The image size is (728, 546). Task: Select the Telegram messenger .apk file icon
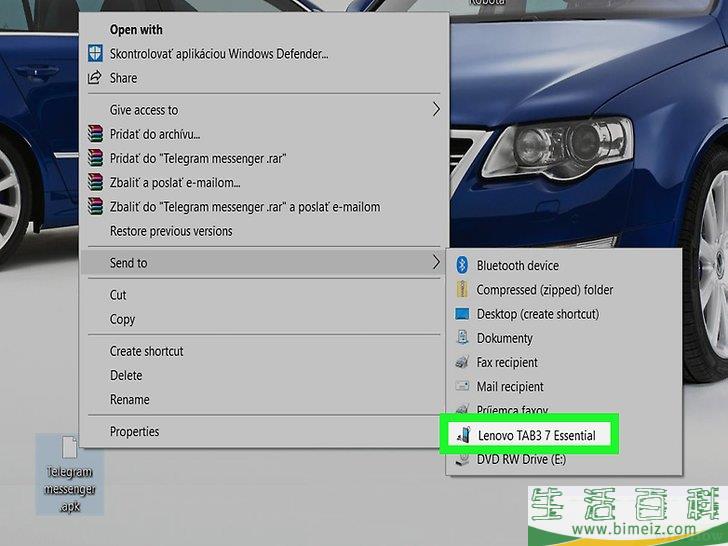70,448
